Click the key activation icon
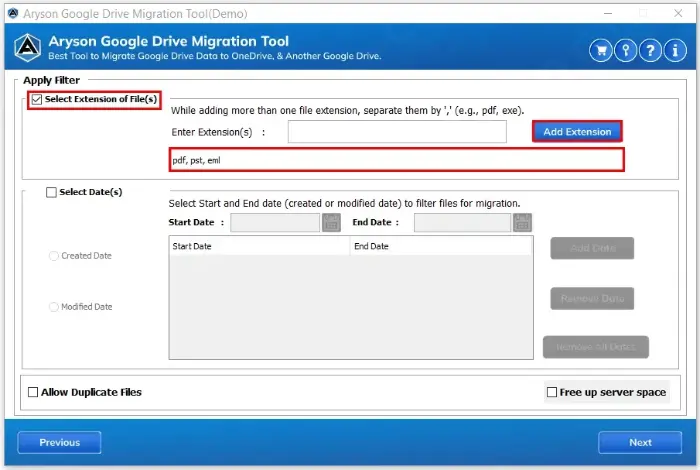Viewport: 700px width, 470px height. click(x=625, y=50)
